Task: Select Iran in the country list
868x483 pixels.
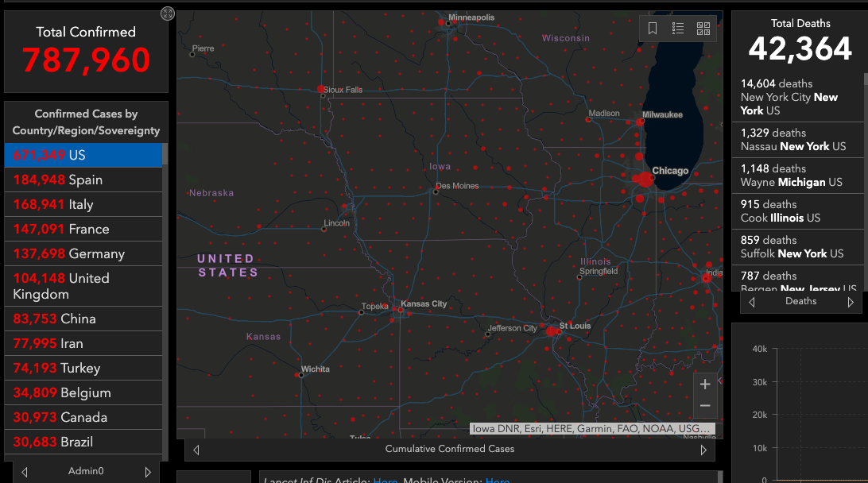Action: click(x=83, y=343)
